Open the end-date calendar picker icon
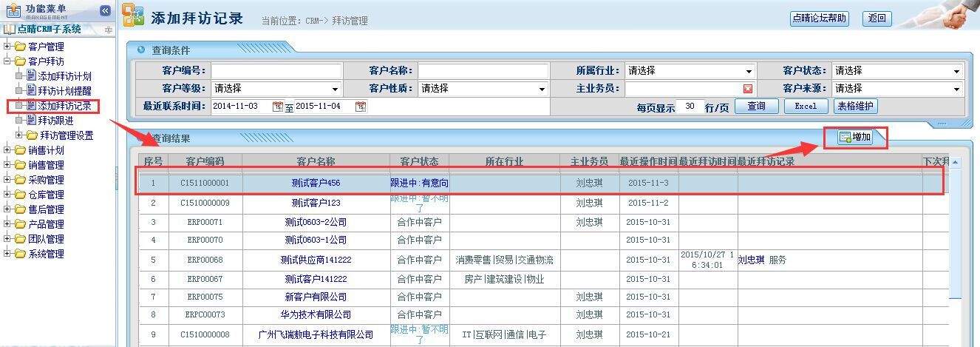This screenshot has height=347, width=980. (360, 107)
